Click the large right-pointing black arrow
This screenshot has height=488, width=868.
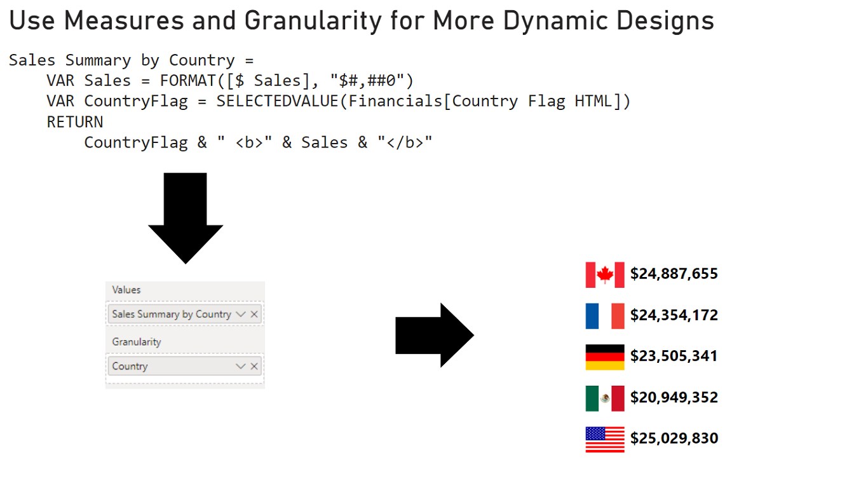pos(435,335)
